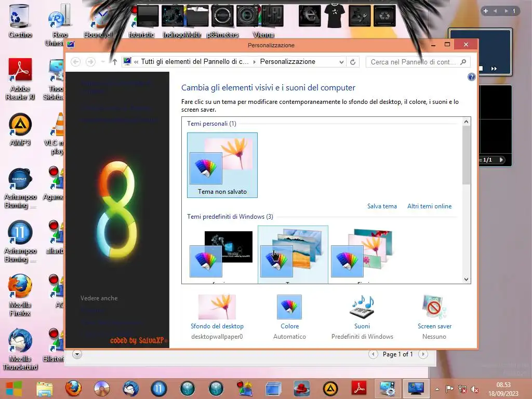Viewport: 532px width, 399px height.
Task: Click the black t-shirt dock icon
Action: coord(334,15)
